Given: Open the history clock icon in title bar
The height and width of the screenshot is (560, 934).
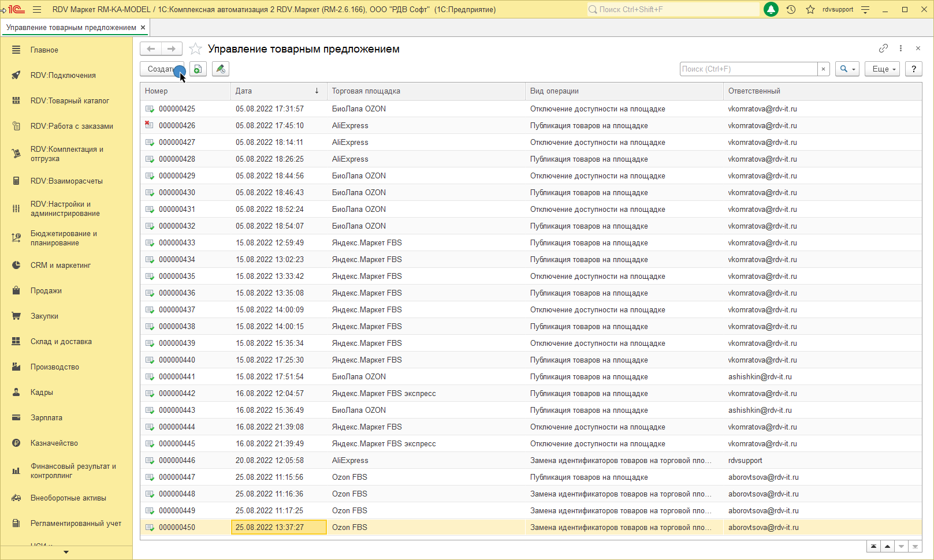Looking at the screenshot, I should pyautogui.click(x=791, y=9).
